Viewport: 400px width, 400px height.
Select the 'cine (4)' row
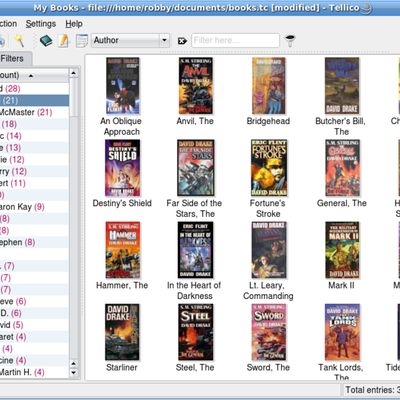pos(34,360)
